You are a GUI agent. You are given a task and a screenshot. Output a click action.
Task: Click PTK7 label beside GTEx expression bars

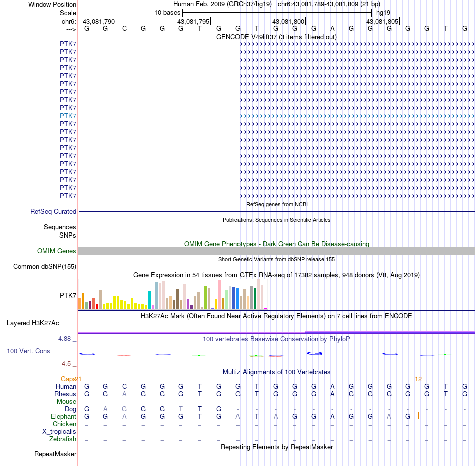(x=68, y=295)
